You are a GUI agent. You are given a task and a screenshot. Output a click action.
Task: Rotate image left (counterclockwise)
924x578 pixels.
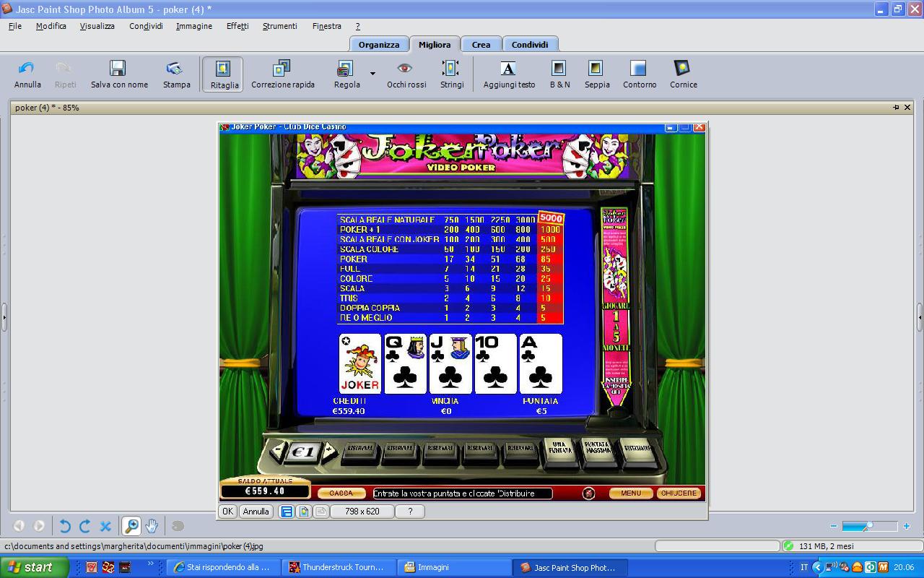tap(64, 526)
